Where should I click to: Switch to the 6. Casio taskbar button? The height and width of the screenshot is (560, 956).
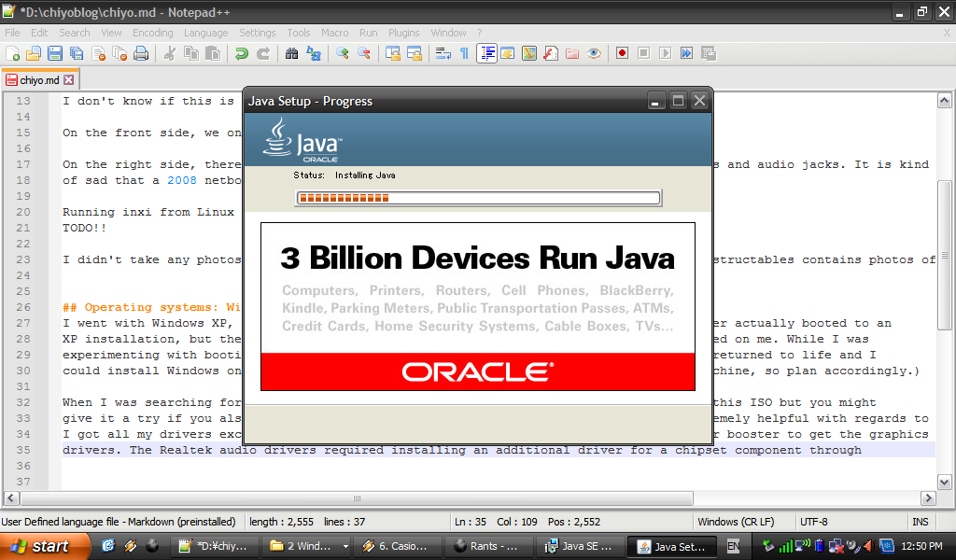(399, 547)
